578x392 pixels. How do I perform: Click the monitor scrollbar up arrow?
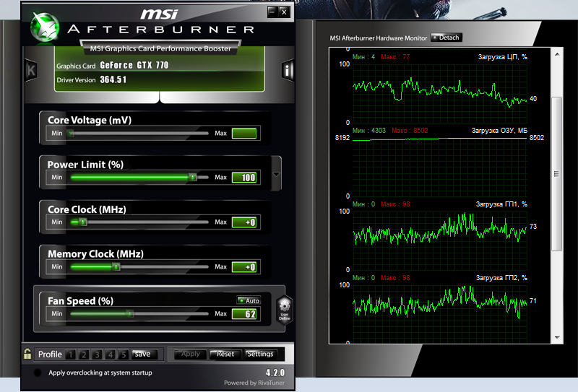(x=557, y=54)
